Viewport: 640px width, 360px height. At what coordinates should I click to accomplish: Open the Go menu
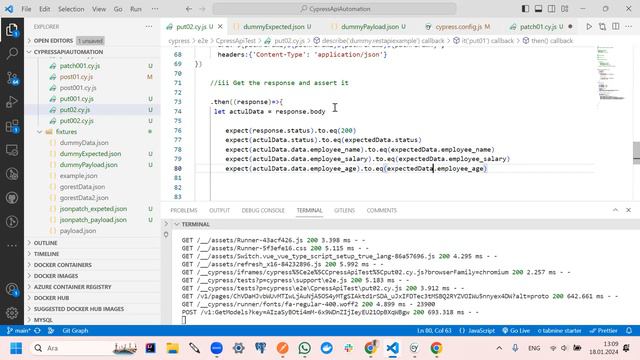[118, 9]
